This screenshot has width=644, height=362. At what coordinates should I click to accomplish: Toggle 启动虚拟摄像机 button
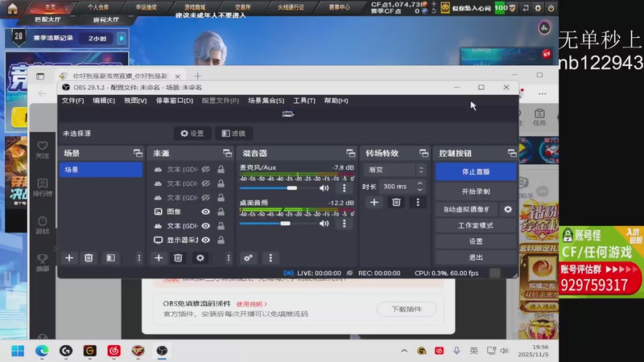point(467,209)
